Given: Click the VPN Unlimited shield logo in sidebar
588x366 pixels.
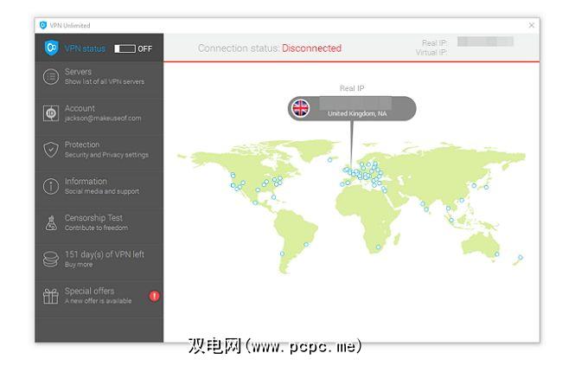Looking at the screenshot, I should pos(51,48).
